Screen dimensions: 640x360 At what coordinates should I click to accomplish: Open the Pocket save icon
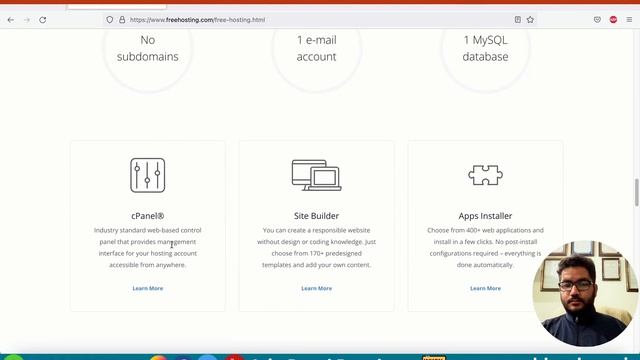pos(597,20)
